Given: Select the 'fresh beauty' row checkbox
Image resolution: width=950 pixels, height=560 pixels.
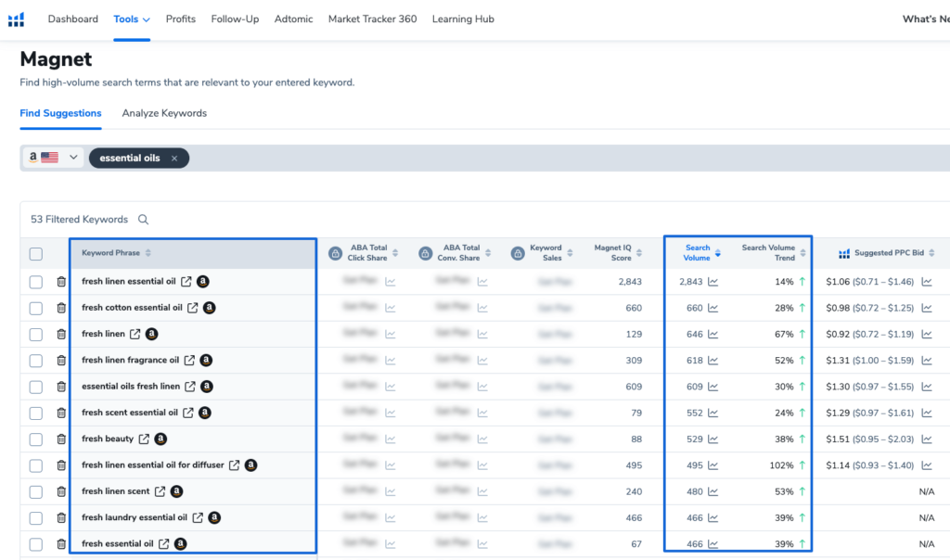Looking at the screenshot, I should [x=36, y=439].
